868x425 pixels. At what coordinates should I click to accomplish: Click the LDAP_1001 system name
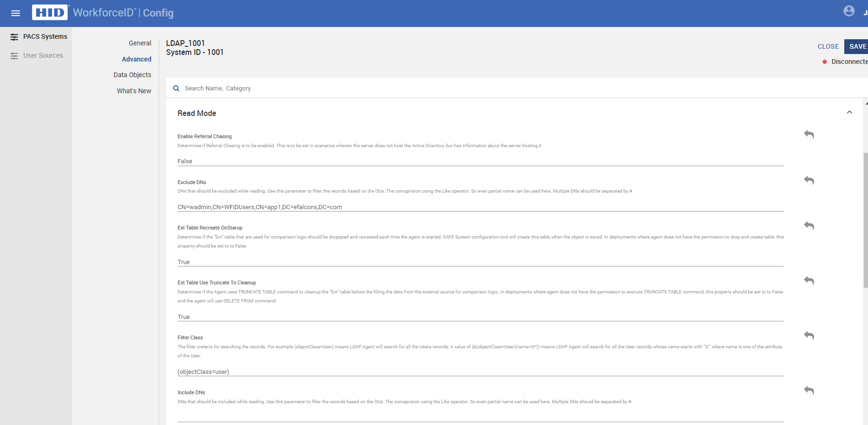pyautogui.click(x=186, y=43)
